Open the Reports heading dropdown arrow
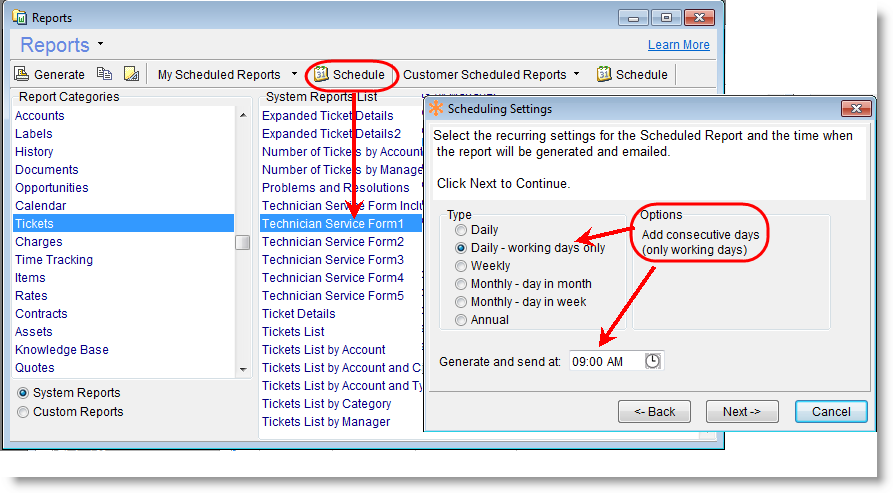 click(101, 45)
